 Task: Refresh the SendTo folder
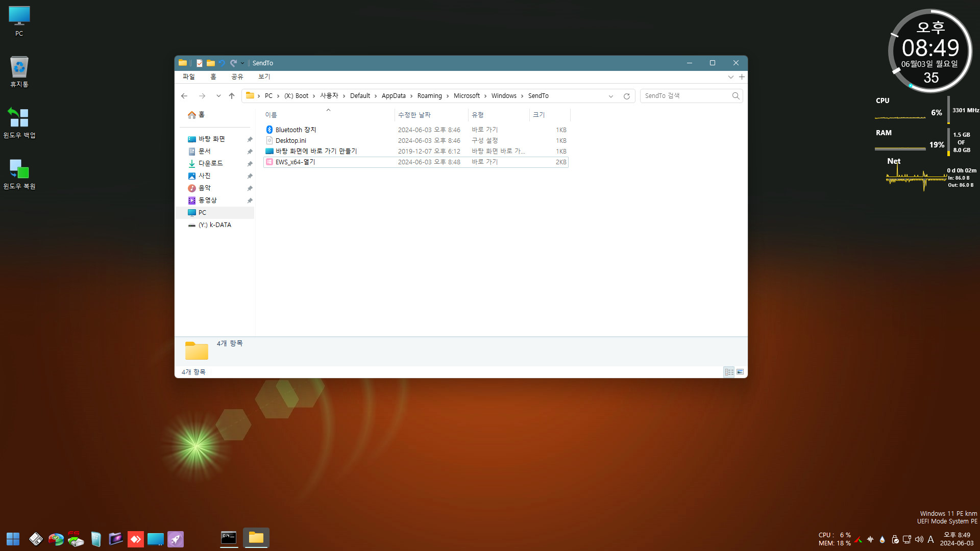coord(627,96)
